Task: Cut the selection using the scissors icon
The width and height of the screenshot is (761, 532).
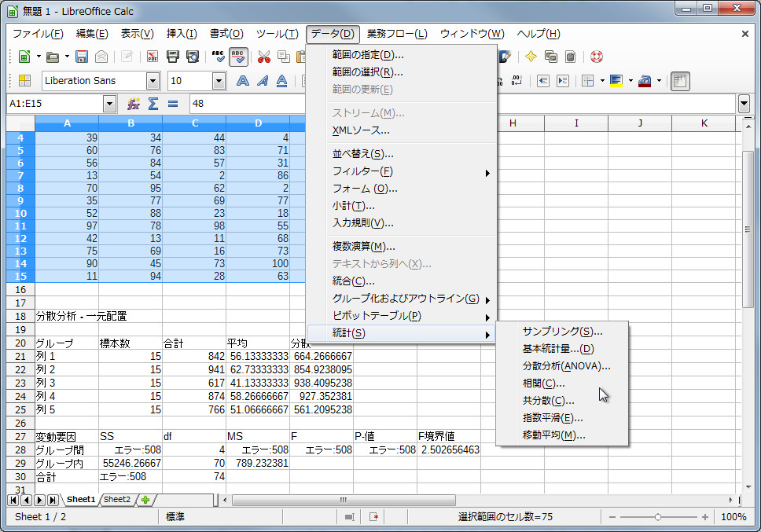Action: tap(263, 57)
